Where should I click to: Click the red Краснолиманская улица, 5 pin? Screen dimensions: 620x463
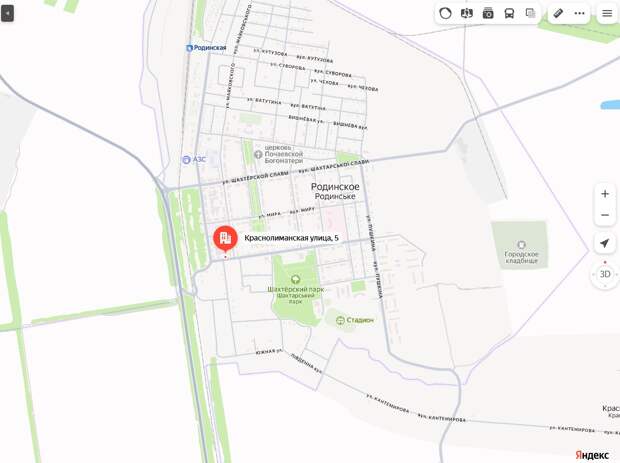pos(225,238)
